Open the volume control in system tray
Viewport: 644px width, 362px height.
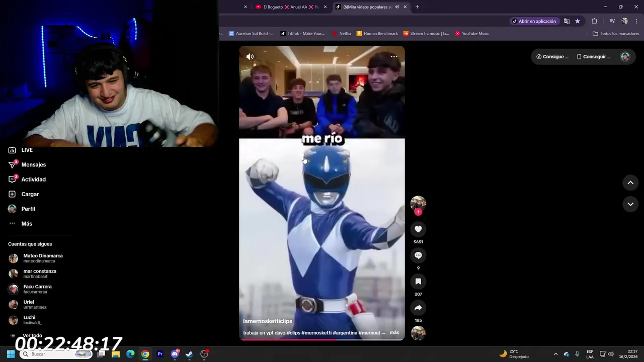[x=611, y=354]
